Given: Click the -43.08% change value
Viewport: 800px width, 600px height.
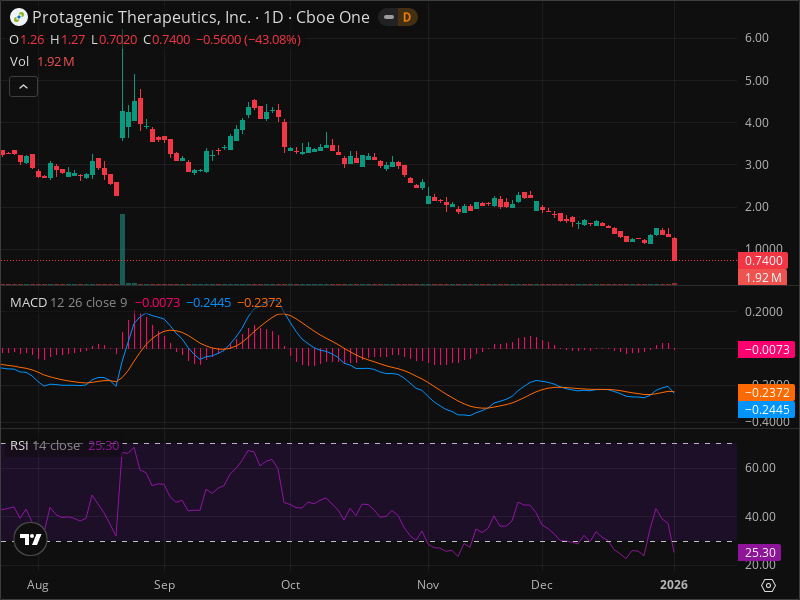Looking at the screenshot, I should pyautogui.click(x=273, y=40).
